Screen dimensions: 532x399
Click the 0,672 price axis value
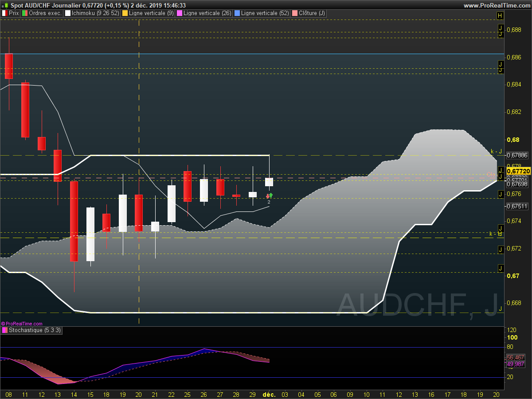(x=514, y=248)
